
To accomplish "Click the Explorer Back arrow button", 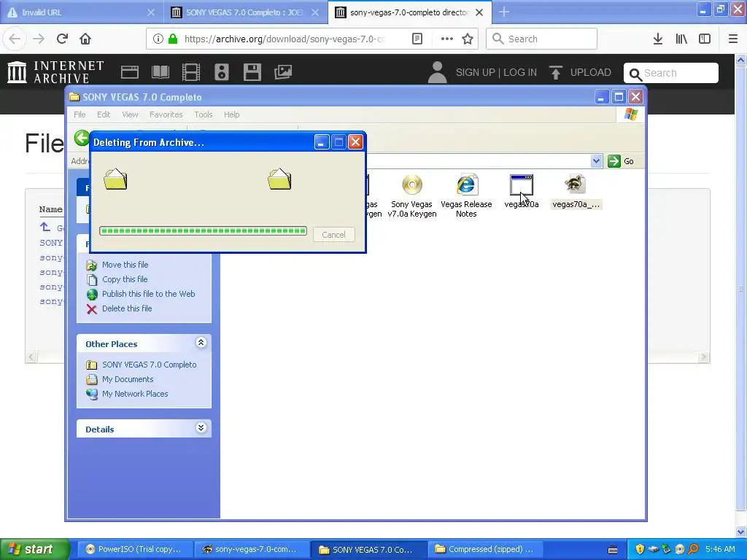I will tap(82, 139).
